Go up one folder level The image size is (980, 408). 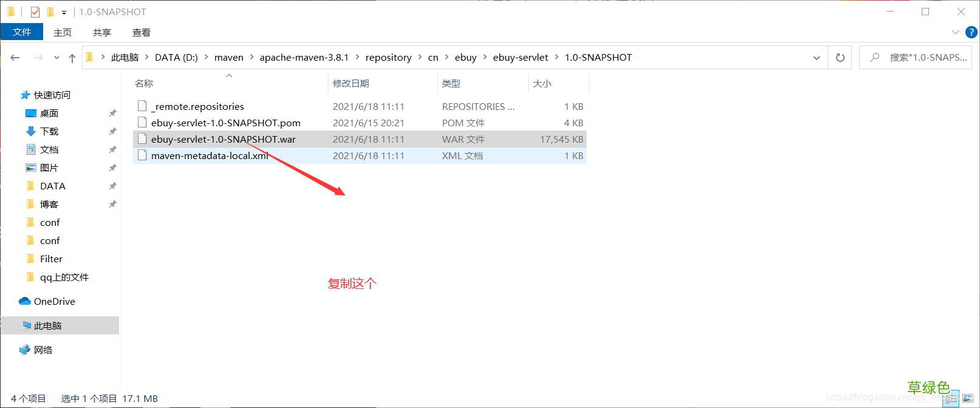coord(72,58)
